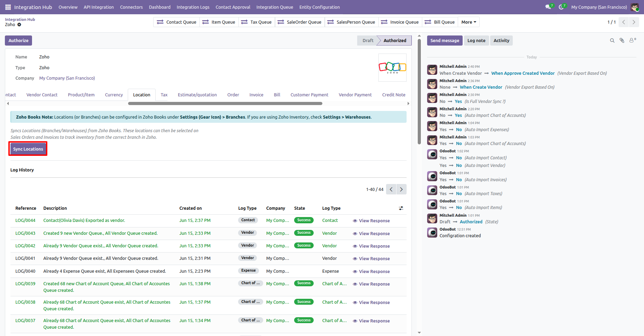
Task: Switch to the Tax tab
Action: 164,95
